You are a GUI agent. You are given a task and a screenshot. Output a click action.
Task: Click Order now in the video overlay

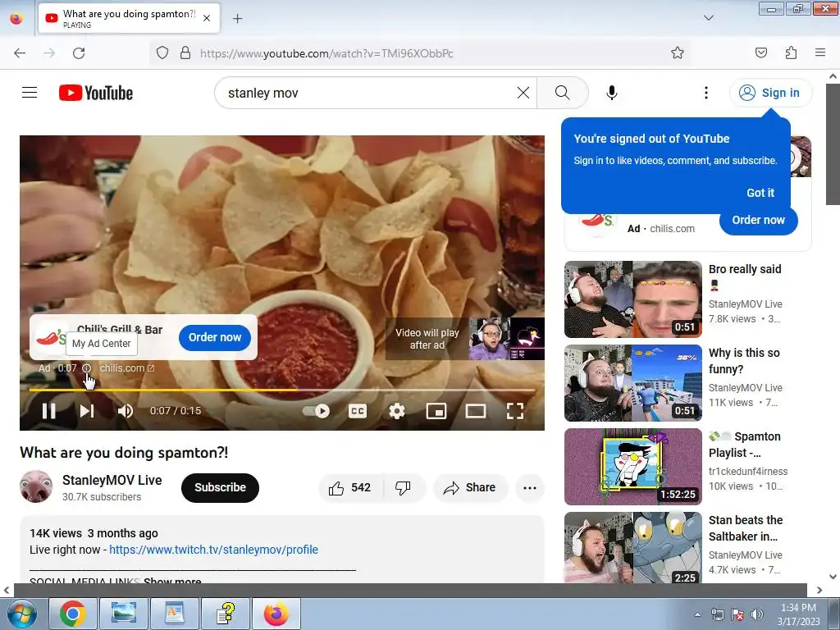[215, 337]
